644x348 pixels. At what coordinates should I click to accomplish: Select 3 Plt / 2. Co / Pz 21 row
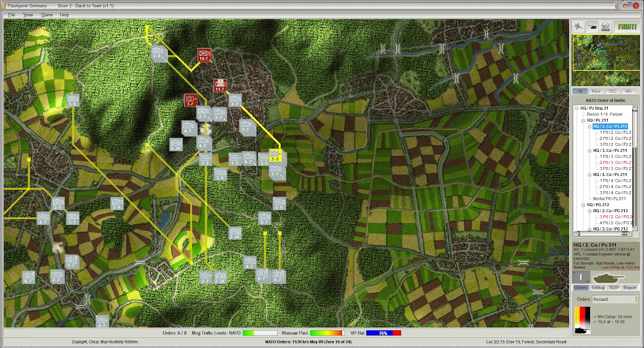click(616, 144)
